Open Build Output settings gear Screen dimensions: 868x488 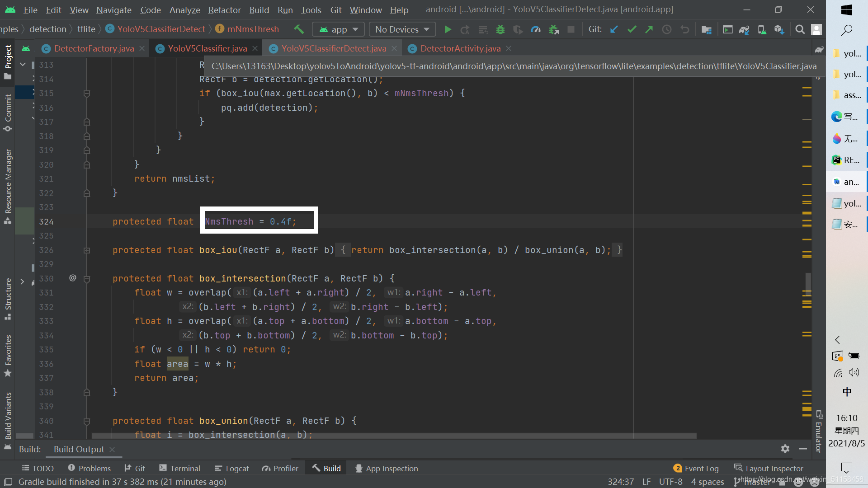785,449
